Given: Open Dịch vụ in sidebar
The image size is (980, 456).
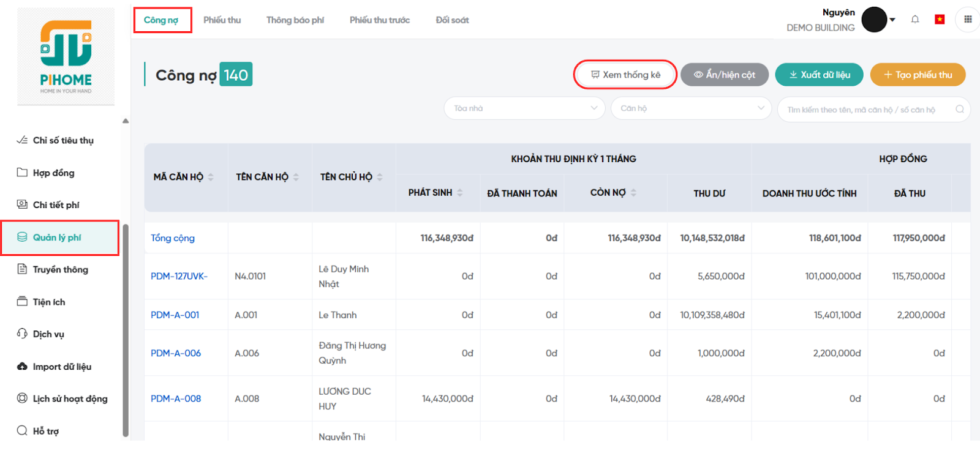Looking at the screenshot, I should point(48,334).
